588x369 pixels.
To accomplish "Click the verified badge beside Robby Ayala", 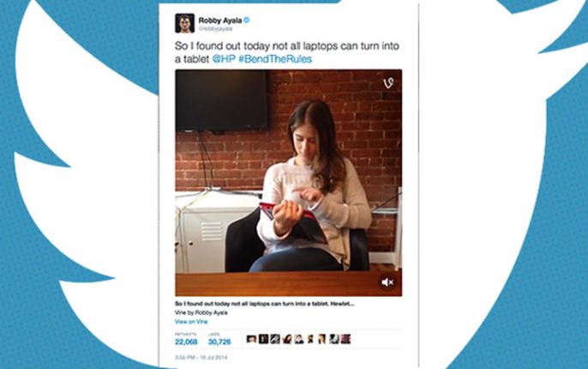I will tap(246, 20).
